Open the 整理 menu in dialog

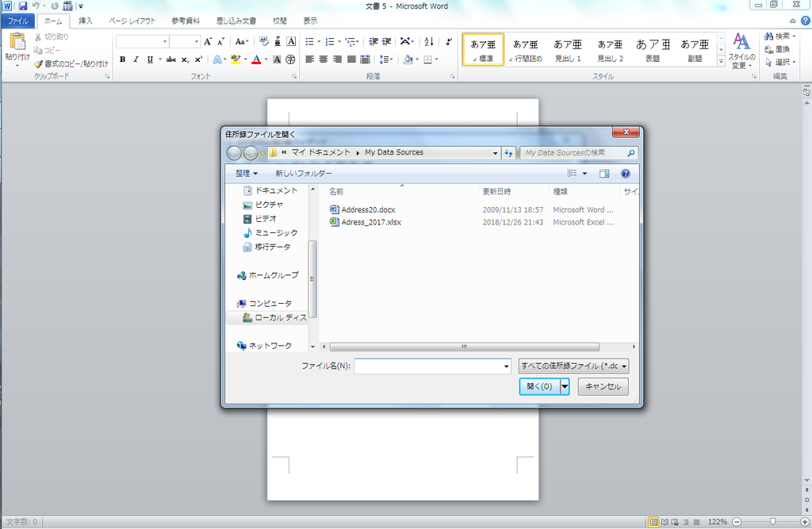[x=247, y=174]
